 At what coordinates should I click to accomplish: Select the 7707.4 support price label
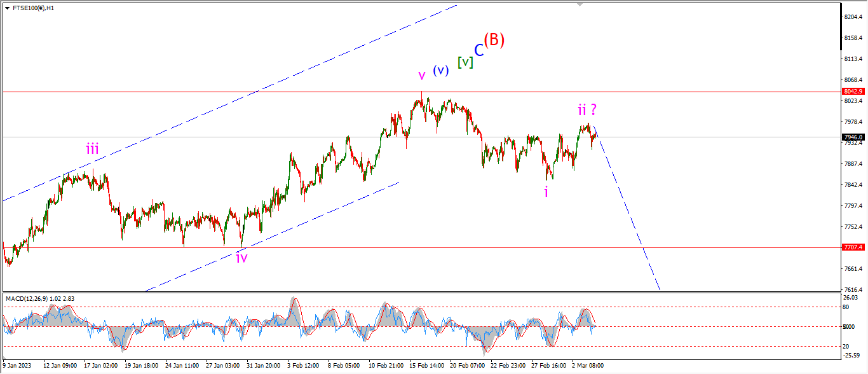pos(853,247)
